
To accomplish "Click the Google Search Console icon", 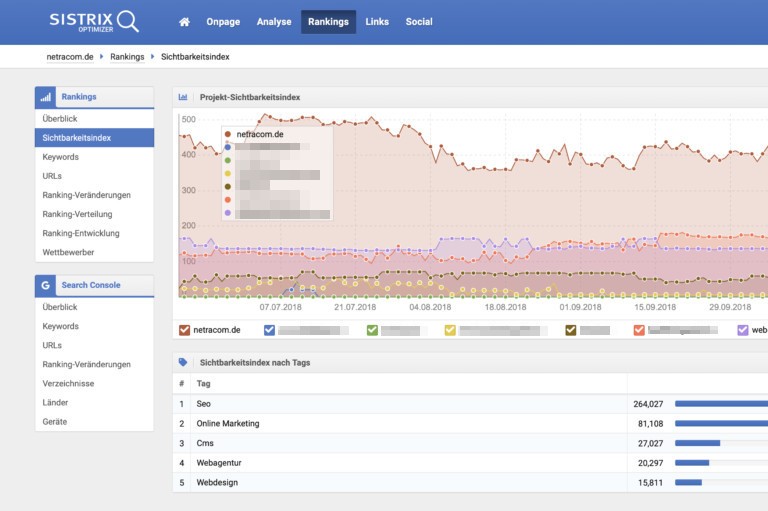I will [x=46, y=285].
